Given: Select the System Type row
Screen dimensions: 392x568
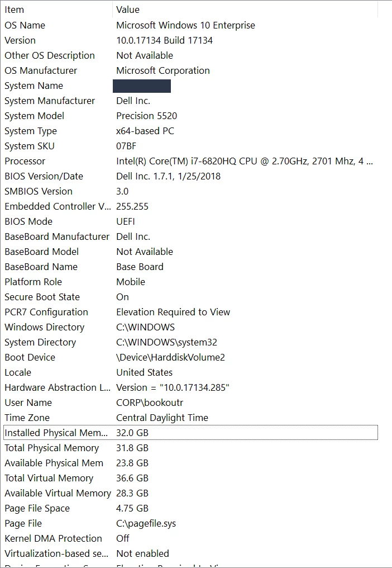Looking at the screenshot, I should (x=191, y=131).
